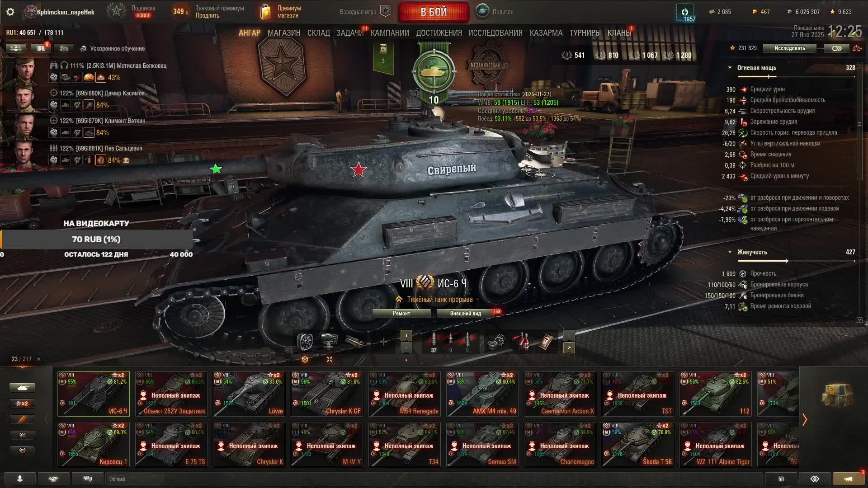Open the settings gear menu
This screenshot has height=488, width=868.
click(x=10, y=12)
